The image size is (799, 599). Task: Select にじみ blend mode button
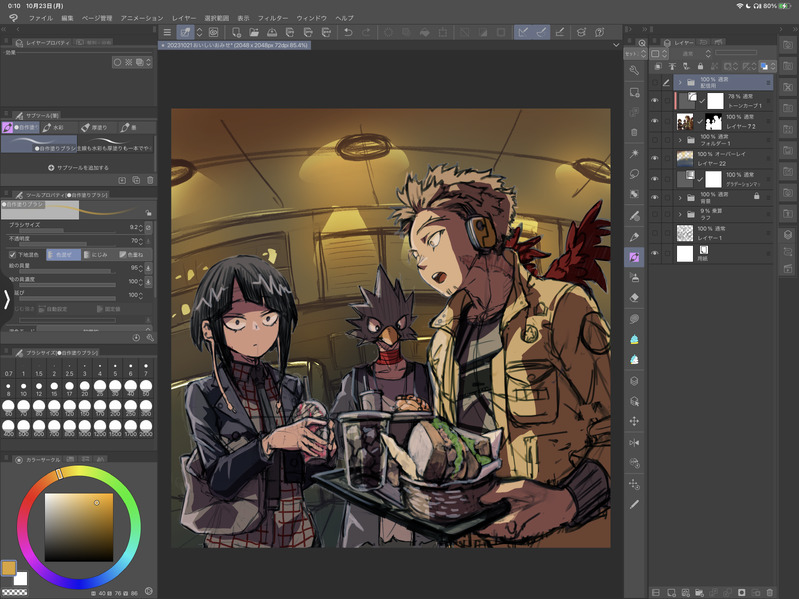pos(98,255)
